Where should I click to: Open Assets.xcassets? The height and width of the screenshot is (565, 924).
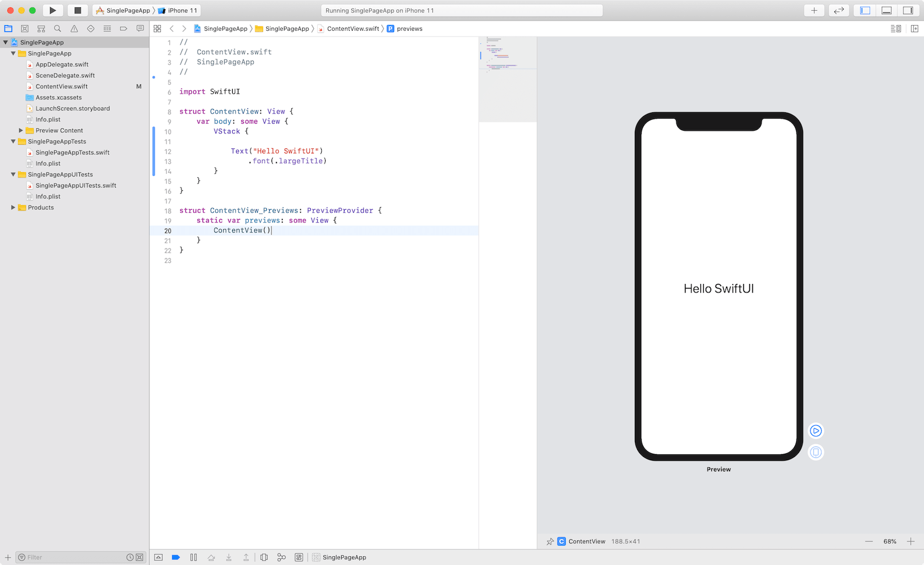(x=59, y=97)
